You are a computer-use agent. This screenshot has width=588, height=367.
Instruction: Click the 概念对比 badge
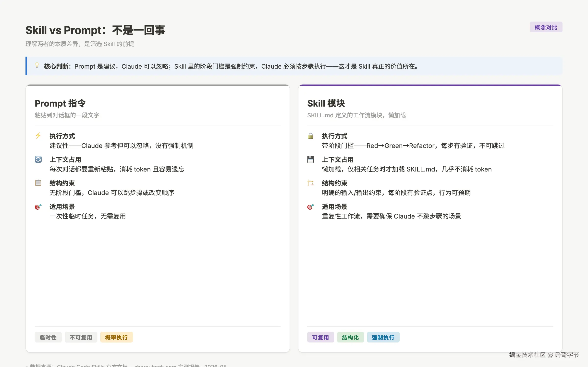point(546,27)
